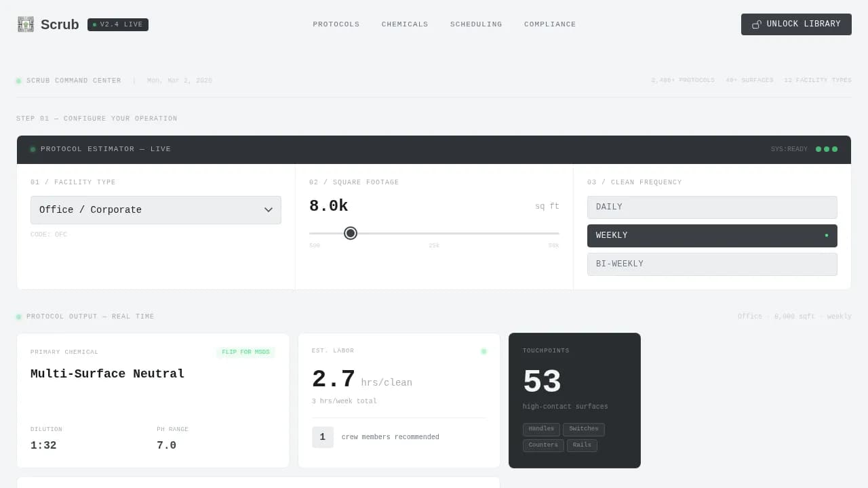The width and height of the screenshot is (868, 488).
Task: Click the crew member count box showing 1
Action: coord(323,437)
